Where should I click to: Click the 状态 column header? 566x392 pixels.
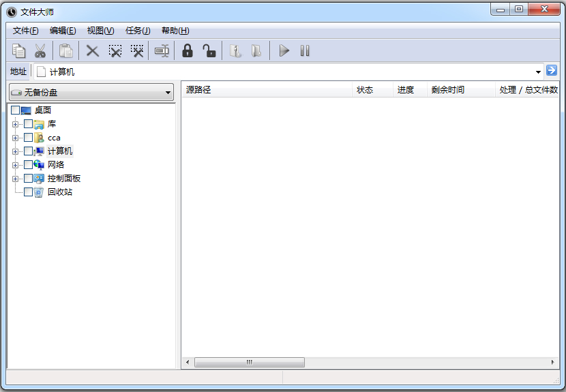click(x=372, y=90)
